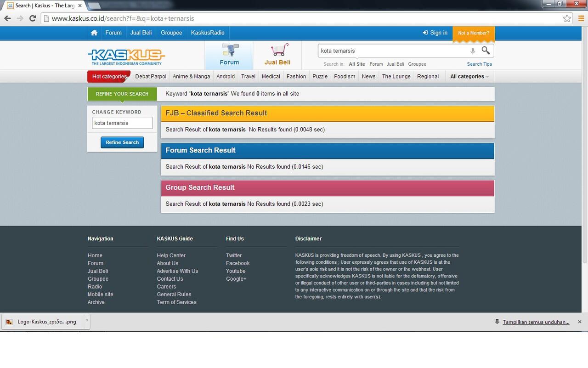
Task: Open Facebook footer link
Action: pyautogui.click(x=238, y=263)
